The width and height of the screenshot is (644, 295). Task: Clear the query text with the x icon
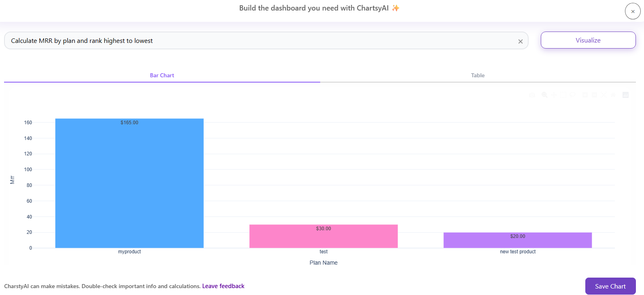click(521, 41)
